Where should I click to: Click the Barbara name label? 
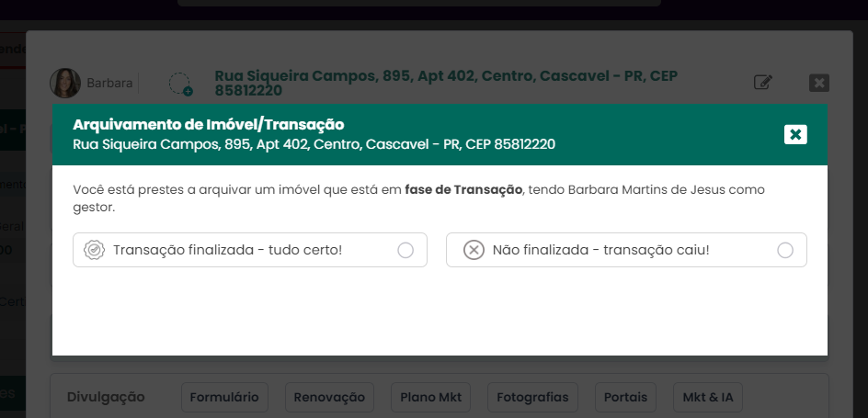coord(109,83)
